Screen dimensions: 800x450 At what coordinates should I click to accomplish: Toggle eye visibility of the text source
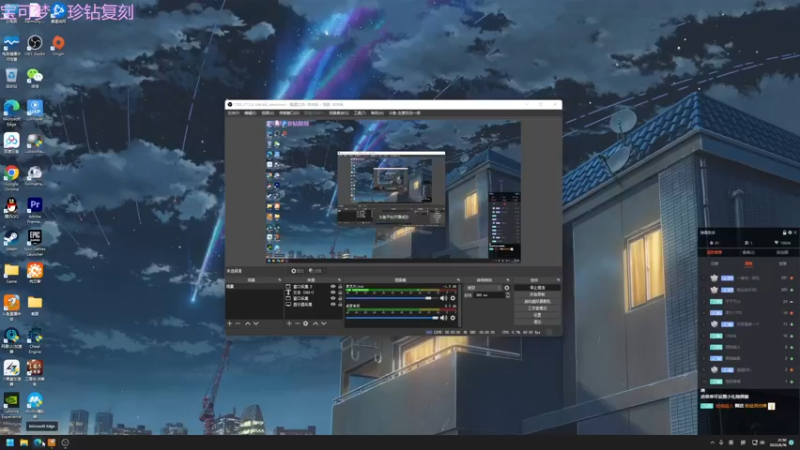333,292
